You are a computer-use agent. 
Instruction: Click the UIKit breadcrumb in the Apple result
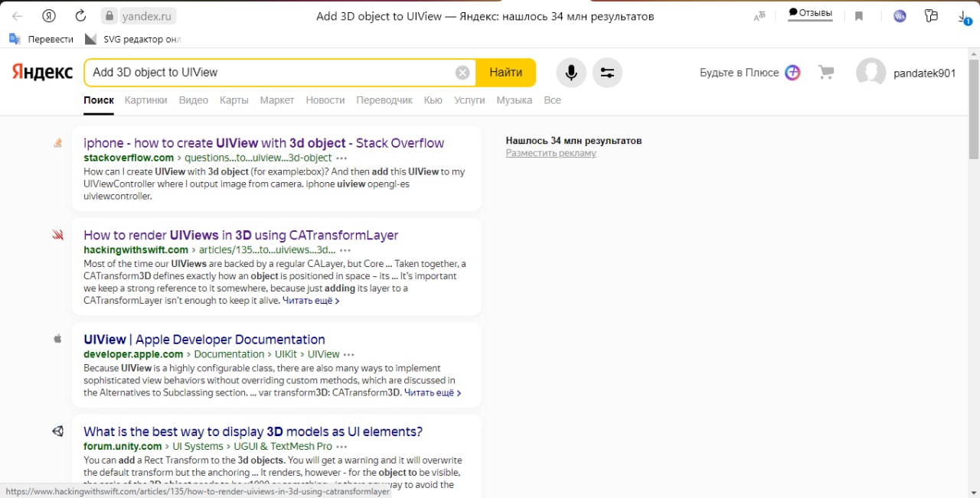pyautogui.click(x=285, y=354)
